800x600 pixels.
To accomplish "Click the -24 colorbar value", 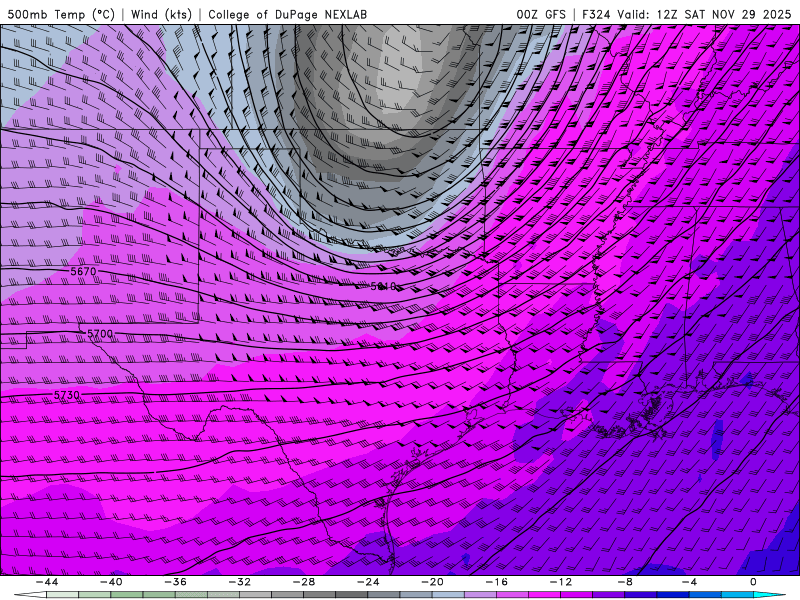I will coord(368,582).
